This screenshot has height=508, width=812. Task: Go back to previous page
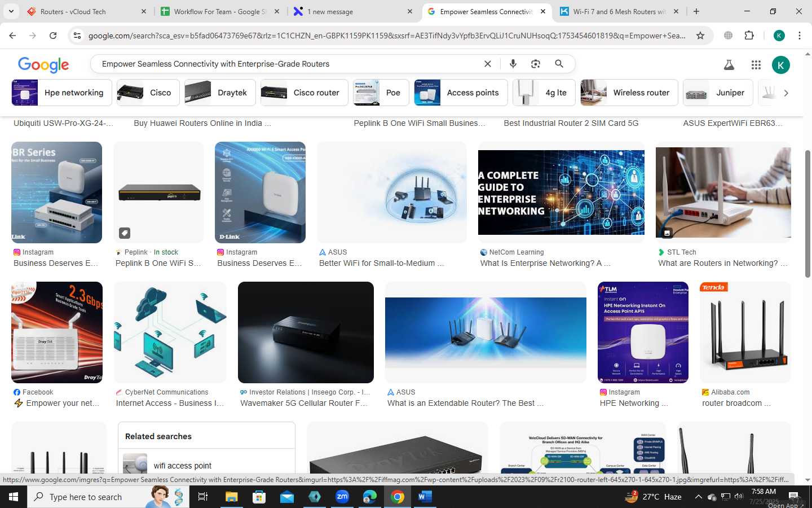pos(12,36)
